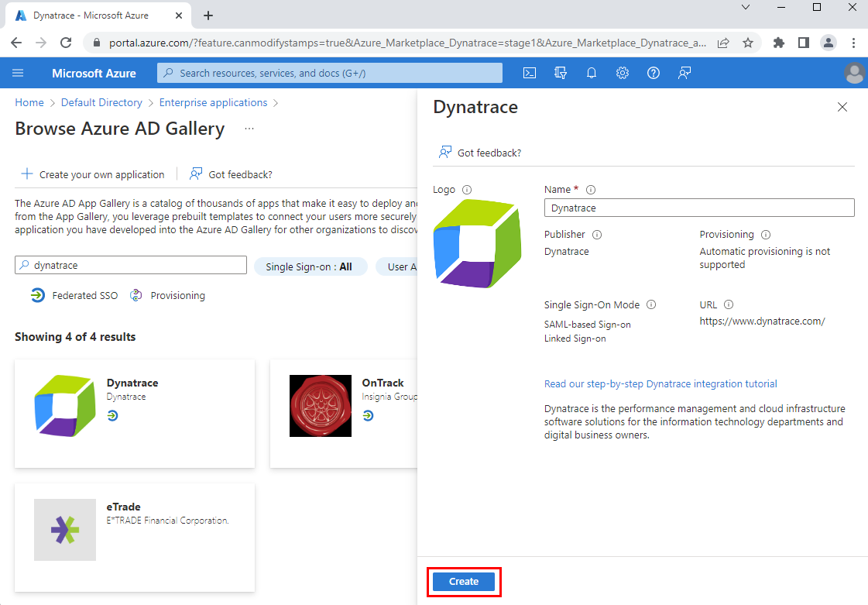The image size is (868, 605).
Task: Select the eTrade app card
Action: tap(135, 538)
